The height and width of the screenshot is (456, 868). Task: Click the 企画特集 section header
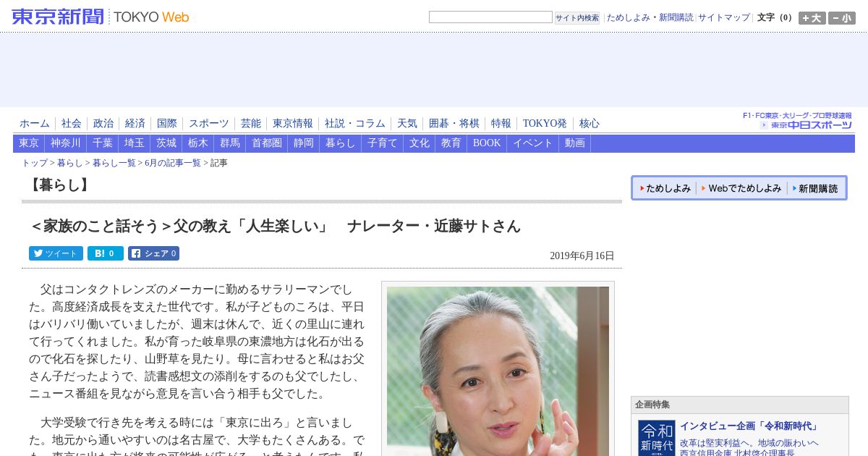(740, 405)
